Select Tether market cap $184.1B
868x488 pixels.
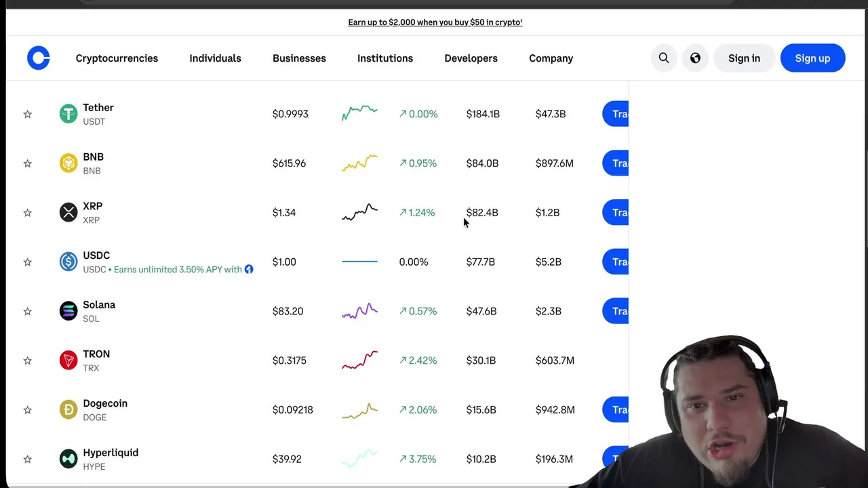click(483, 114)
